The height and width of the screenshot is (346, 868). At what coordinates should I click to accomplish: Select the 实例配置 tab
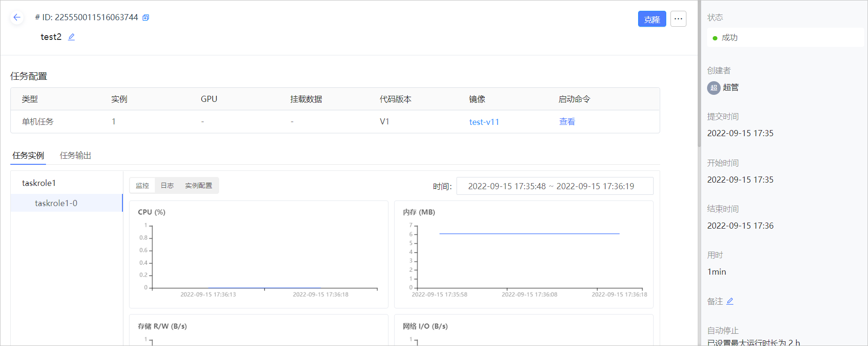point(198,185)
